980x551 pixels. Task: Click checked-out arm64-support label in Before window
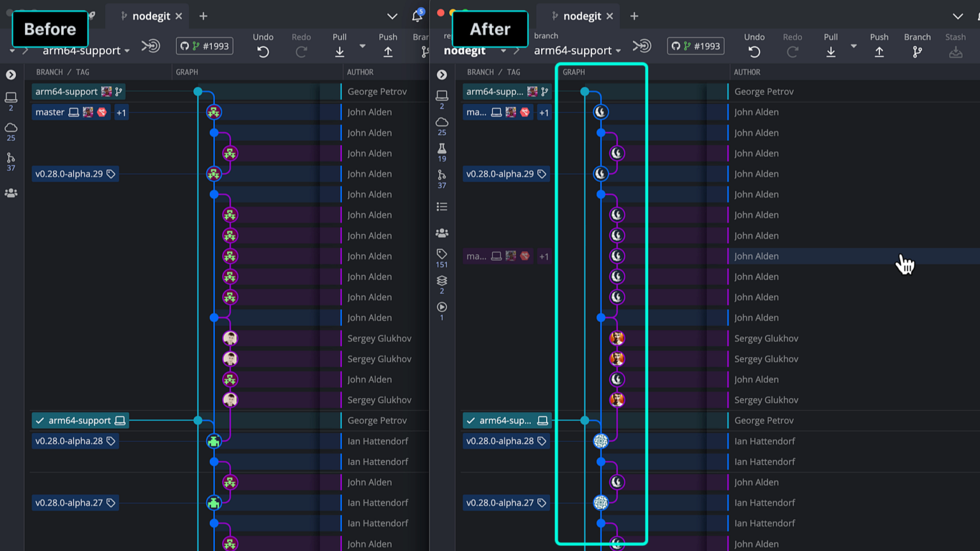pyautogui.click(x=80, y=420)
